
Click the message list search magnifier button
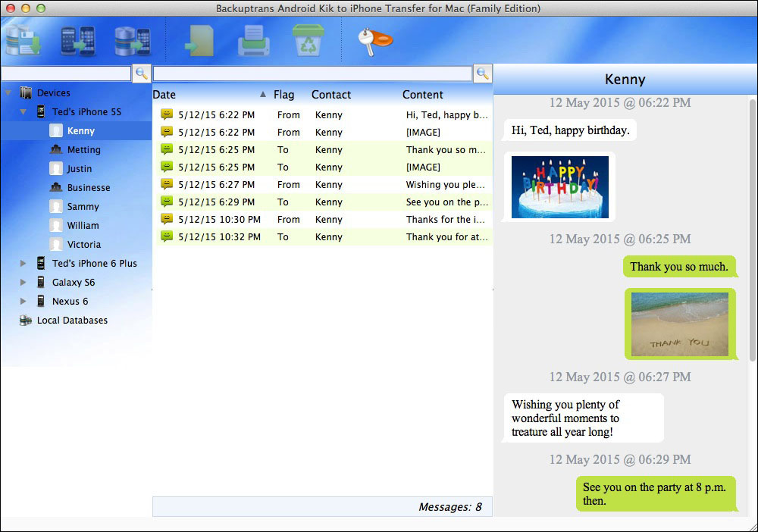482,74
